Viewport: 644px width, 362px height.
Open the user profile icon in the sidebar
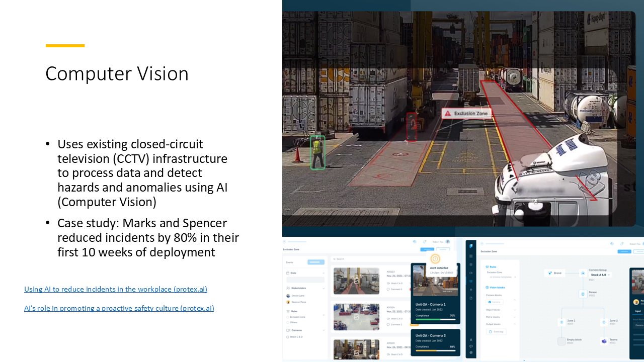click(471, 340)
